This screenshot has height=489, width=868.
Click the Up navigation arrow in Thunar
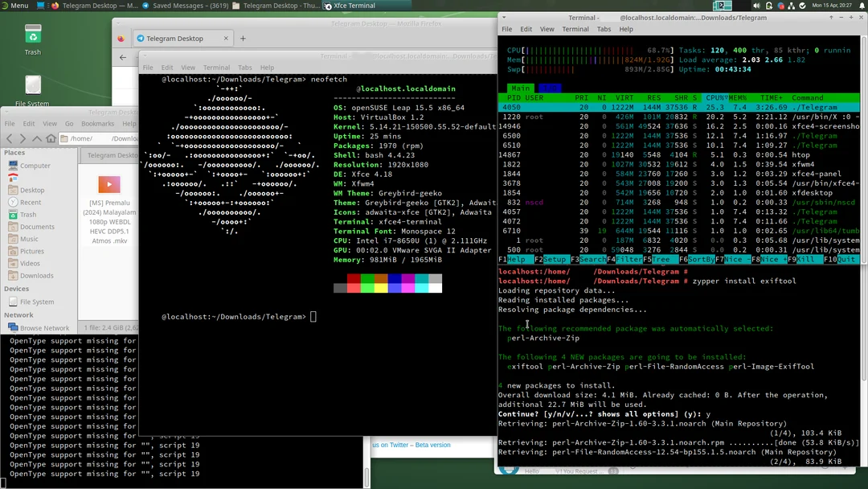37,139
